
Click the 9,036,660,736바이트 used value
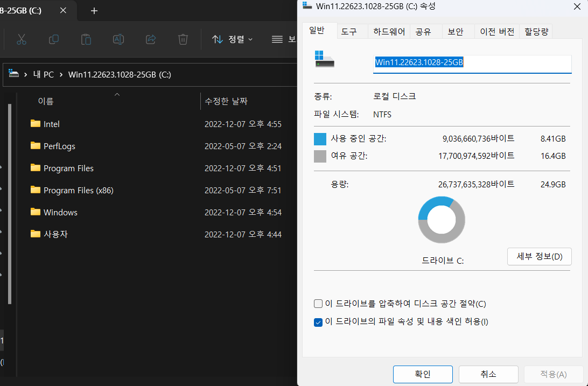[x=479, y=139]
